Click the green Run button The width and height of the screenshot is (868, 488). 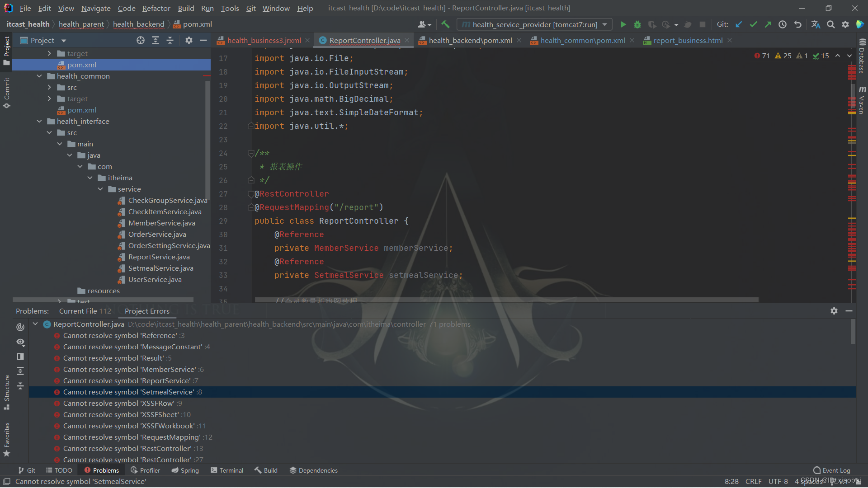[623, 24]
